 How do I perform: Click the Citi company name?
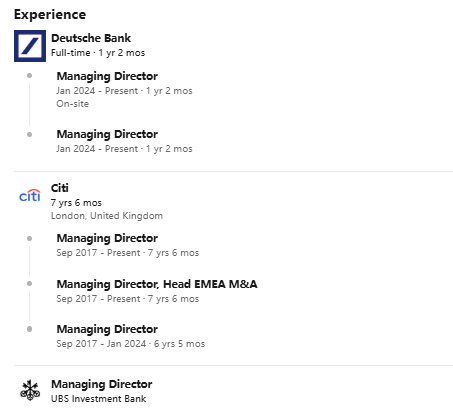tap(60, 188)
